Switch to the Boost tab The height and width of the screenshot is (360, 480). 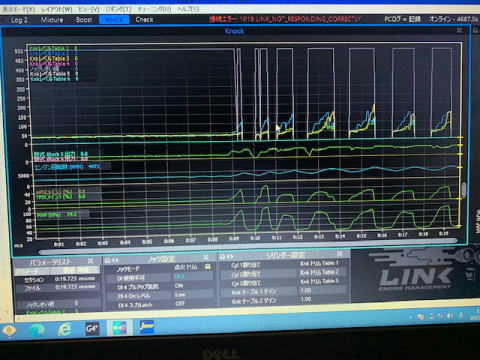coord(84,20)
